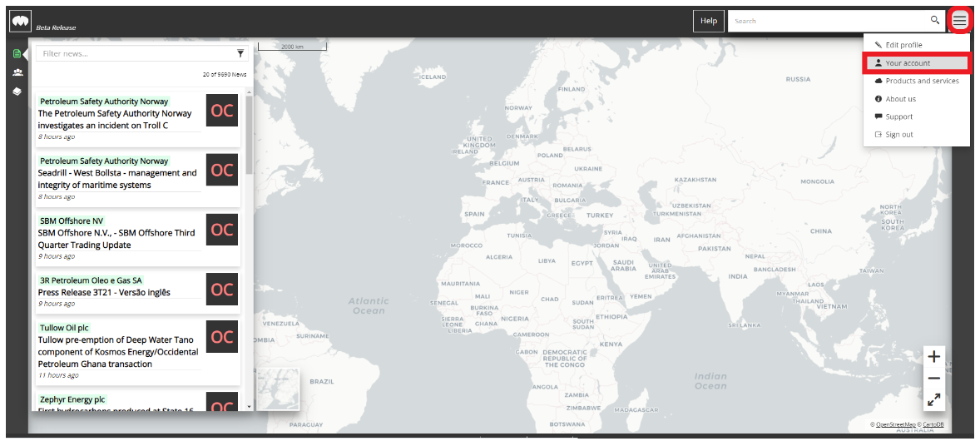
Task: Click the exit icon beside Sign out
Action: tap(879, 135)
